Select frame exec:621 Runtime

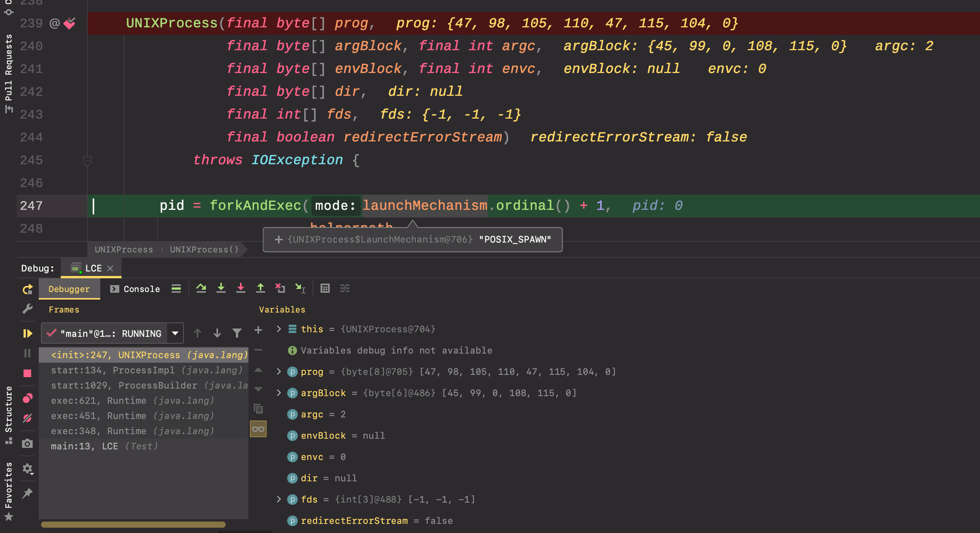[144, 401]
